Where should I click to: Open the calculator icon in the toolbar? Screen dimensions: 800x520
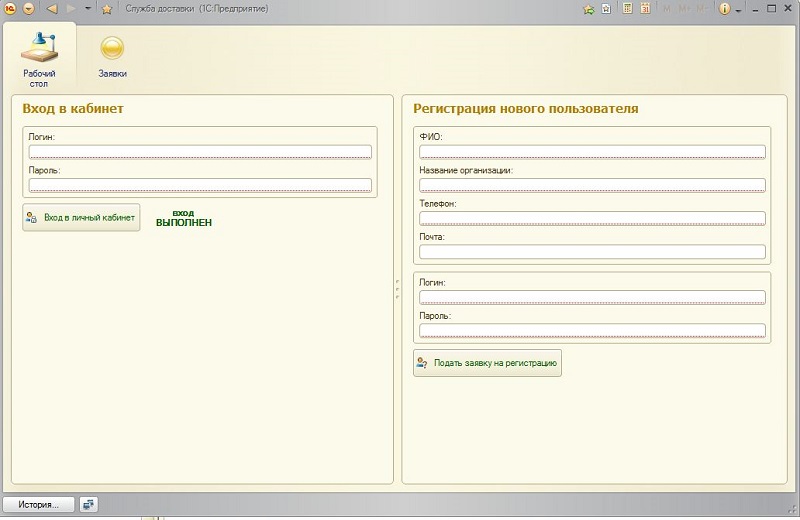(628, 9)
